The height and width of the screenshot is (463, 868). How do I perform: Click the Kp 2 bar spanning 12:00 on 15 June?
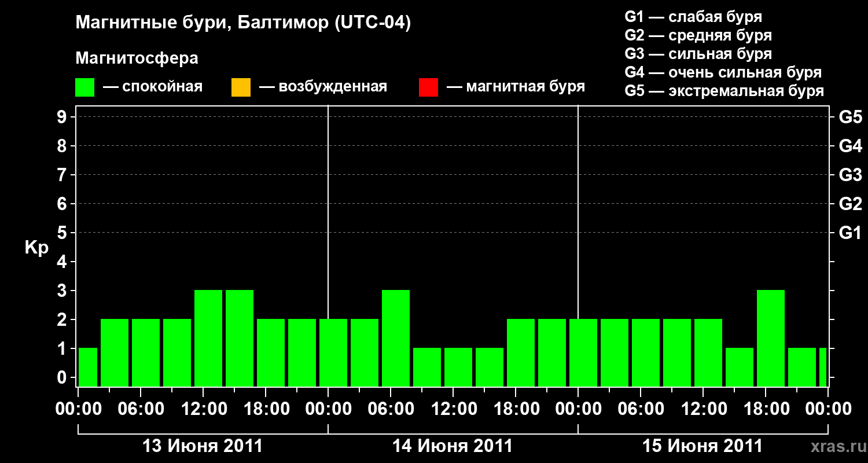click(708, 352)
